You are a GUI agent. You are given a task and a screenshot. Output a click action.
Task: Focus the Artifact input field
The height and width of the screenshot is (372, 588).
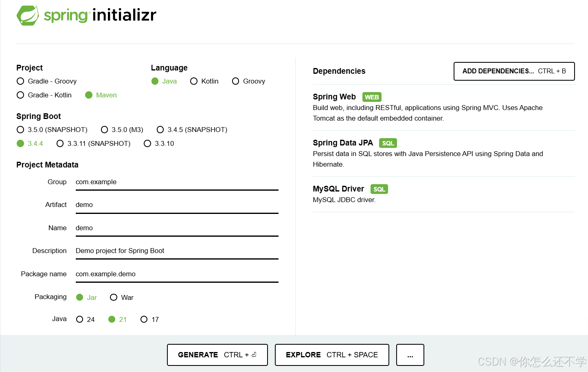[x=177, y=205]
